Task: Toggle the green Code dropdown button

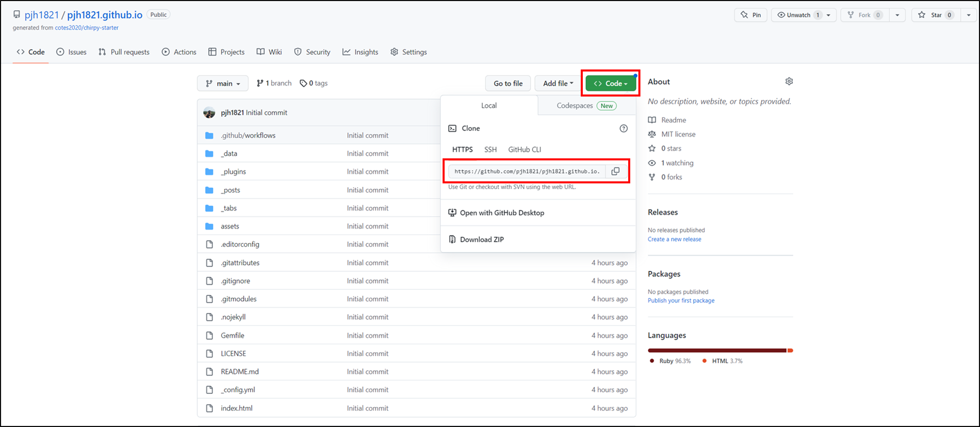Action: coord(610,83)
